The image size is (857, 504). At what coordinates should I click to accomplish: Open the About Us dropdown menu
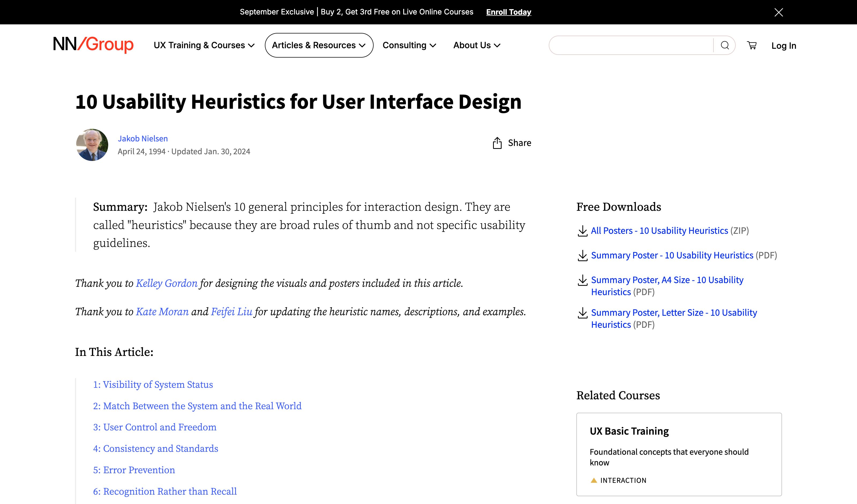[477, 45]
